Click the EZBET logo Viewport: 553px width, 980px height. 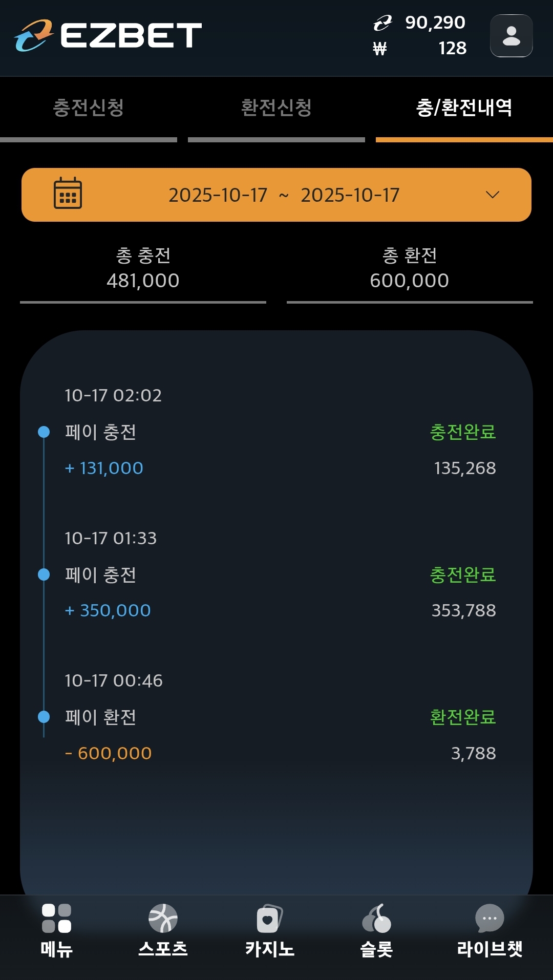tap(108, 35)
